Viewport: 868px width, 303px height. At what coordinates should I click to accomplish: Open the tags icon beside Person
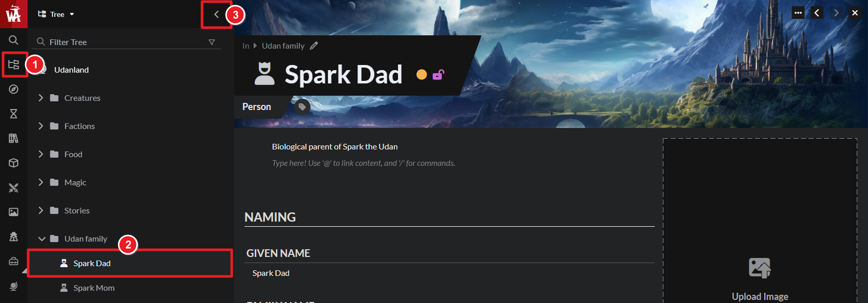pyautogui.click(x=302, y=107)
